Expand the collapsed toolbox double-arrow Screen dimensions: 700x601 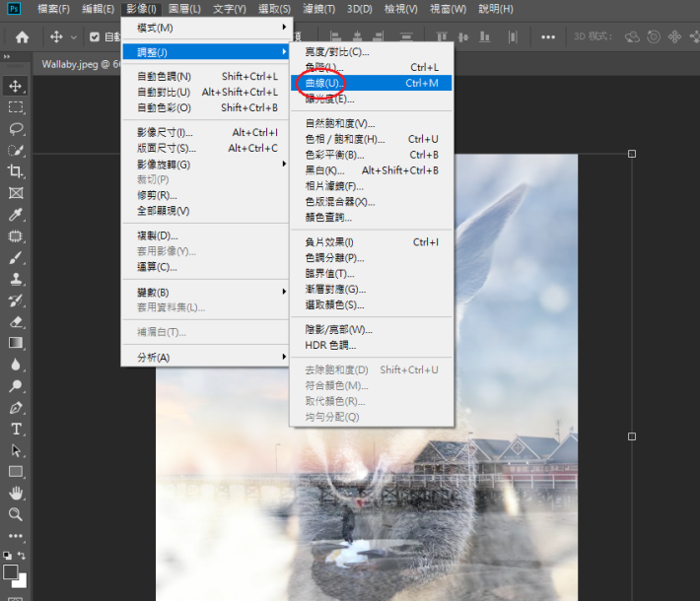tap(6, 57)
